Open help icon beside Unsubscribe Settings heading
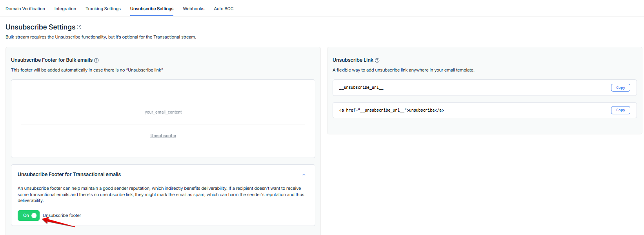 click(x=79, y=27)
